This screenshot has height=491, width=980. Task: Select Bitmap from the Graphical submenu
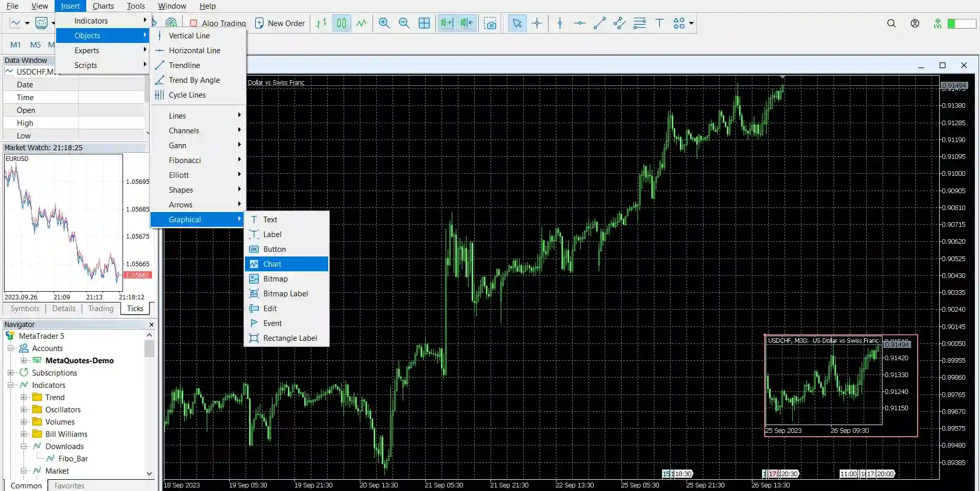coord(286,279)
